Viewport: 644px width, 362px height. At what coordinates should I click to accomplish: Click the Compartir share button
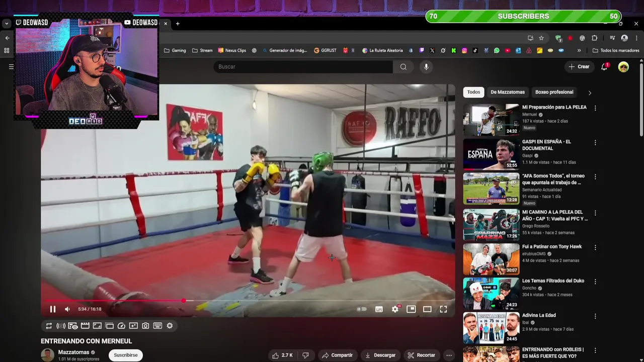(x=337, y=355)
